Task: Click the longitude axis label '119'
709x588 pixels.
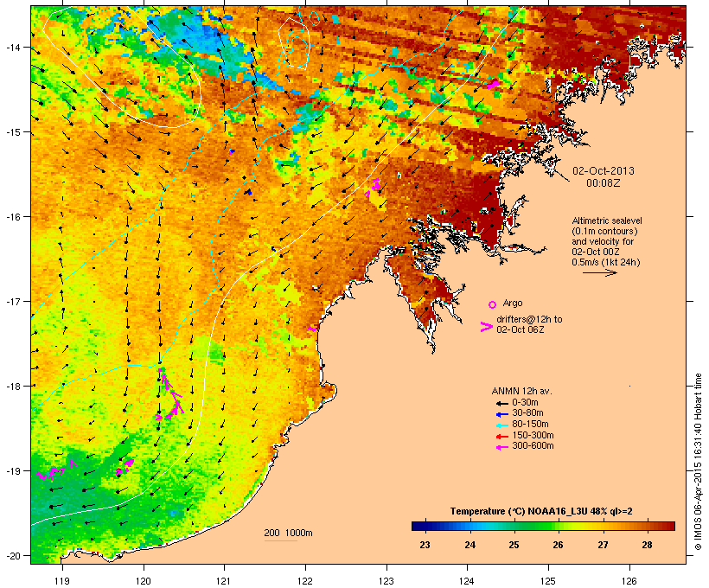Action: pyautogui.click(x=62, y=581)
